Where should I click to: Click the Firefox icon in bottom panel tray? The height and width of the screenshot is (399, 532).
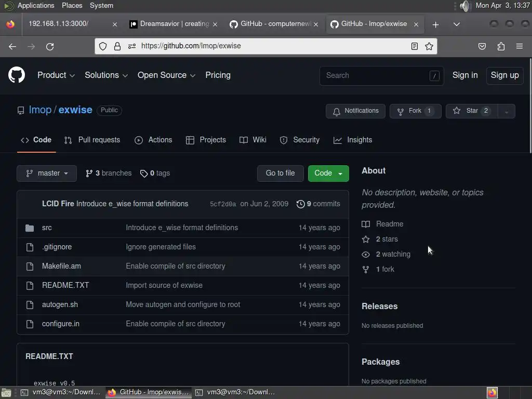click(492, 393)
